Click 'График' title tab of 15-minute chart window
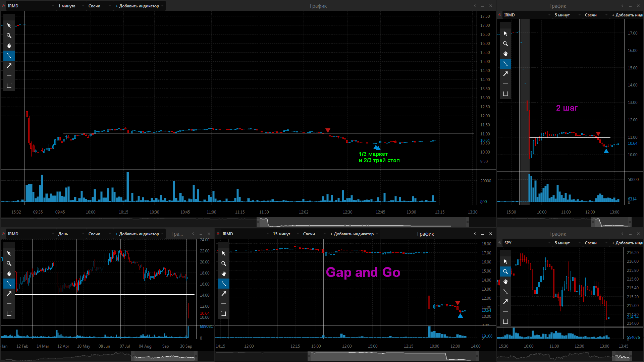This screenshot has height=362, width=644. pyautogui.click(x=425, y=234)
